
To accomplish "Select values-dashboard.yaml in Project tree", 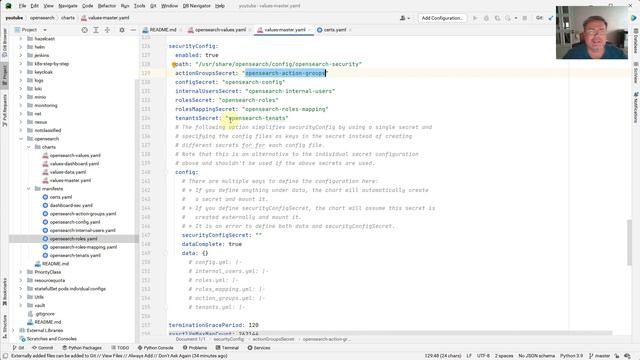I will (74, 164).
